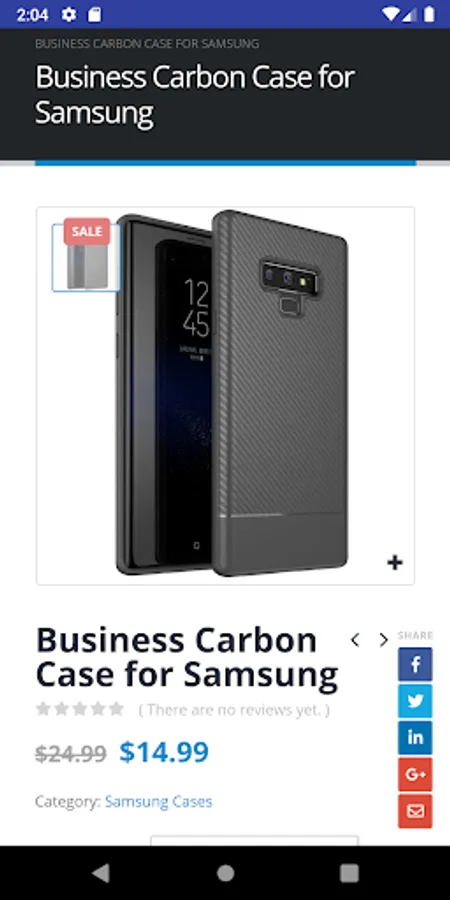450x900 pixels.
Task: Share product on Facebook
Action: (x=415, y=665)
